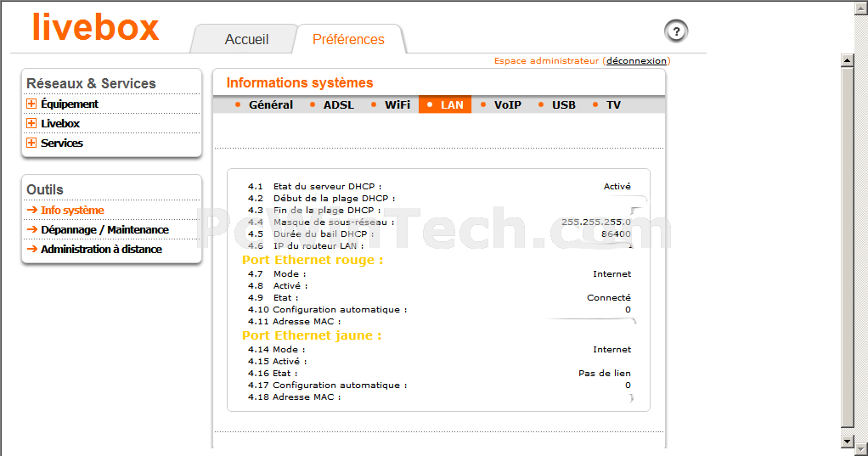Click '4.10 Configuration automatique' label

[x=328, y=310]
